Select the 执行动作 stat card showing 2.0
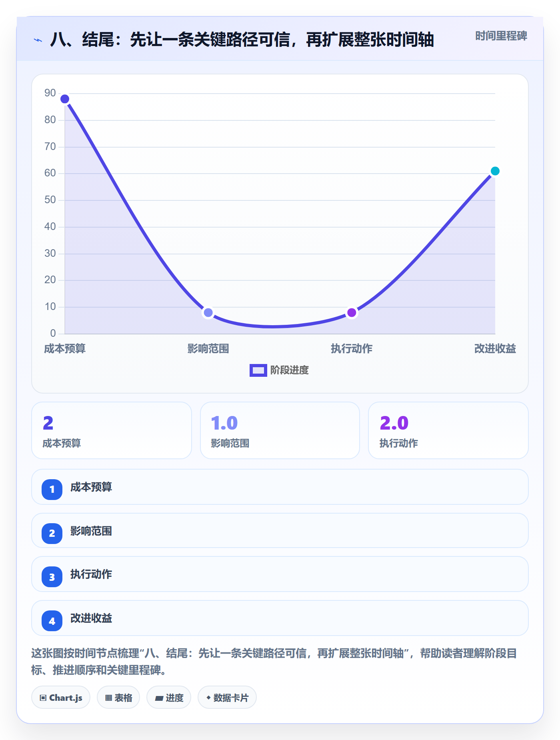This screenshot has width=560, height=740. coord(448,430)
